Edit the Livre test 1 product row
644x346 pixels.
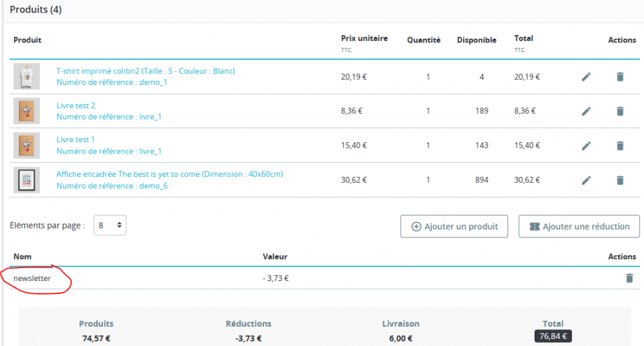(x=586, y=145)
